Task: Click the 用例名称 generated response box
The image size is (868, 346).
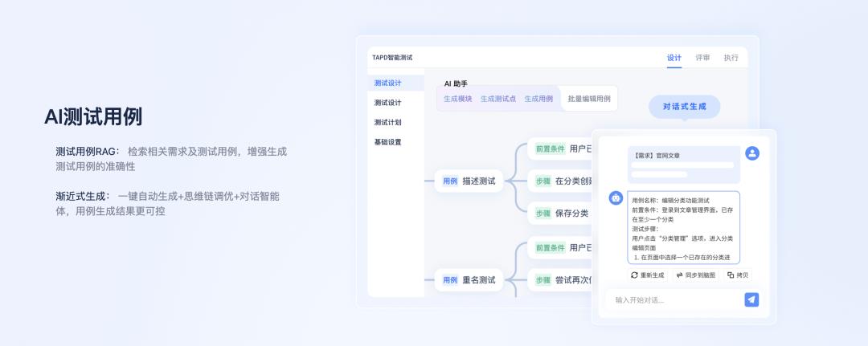Action: (x=684, y=228)
